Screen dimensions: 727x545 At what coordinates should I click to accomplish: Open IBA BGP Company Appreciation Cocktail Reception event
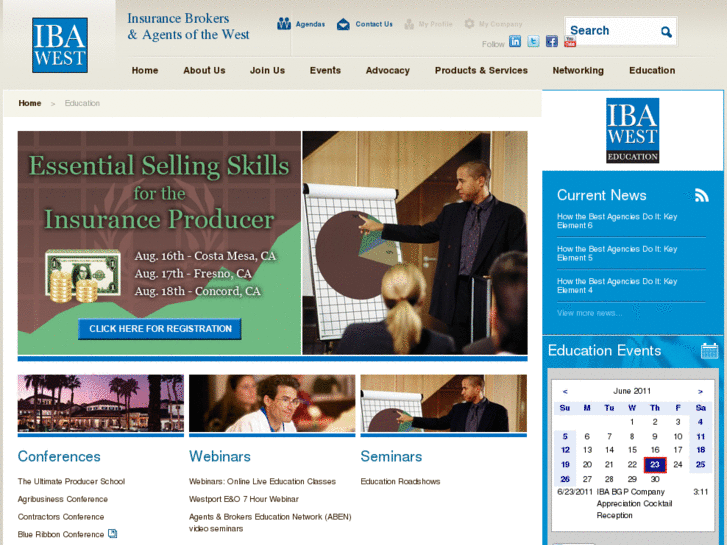coord(634,504)
